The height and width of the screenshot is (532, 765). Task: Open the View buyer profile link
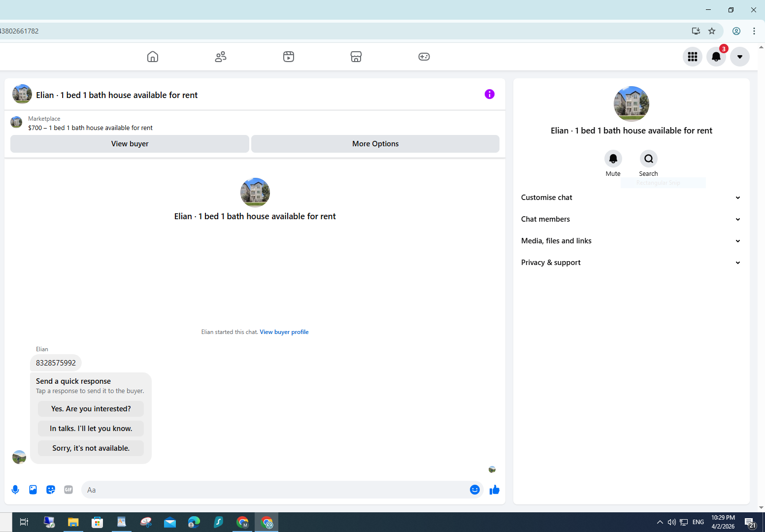coord(284,332)
